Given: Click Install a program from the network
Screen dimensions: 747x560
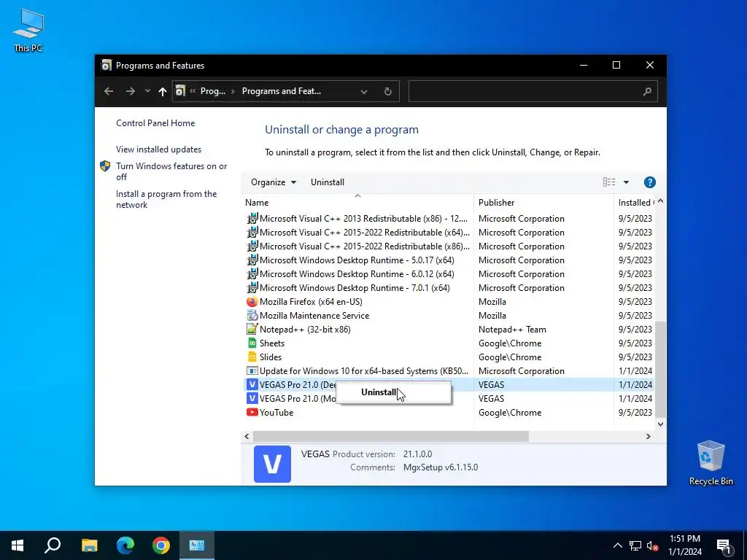Looking at the screenshot, I should click(x=166, y=199).
